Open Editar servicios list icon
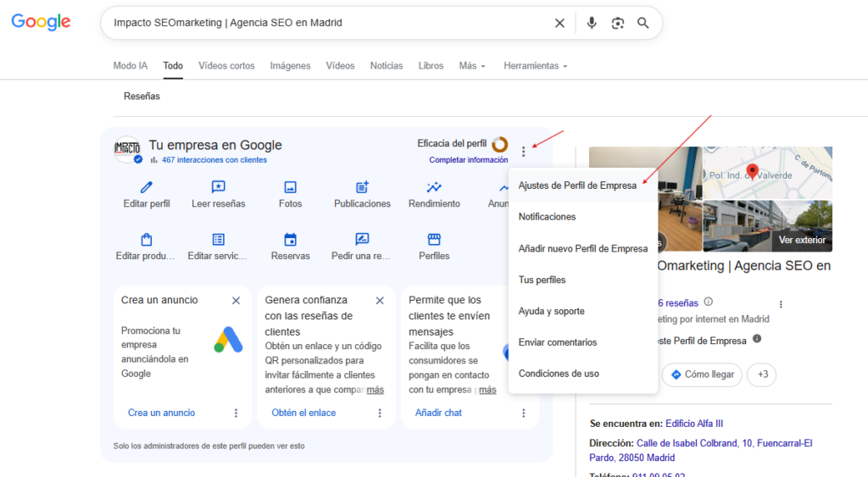This screenshot has height=477, width=868. tap(218, 240)
